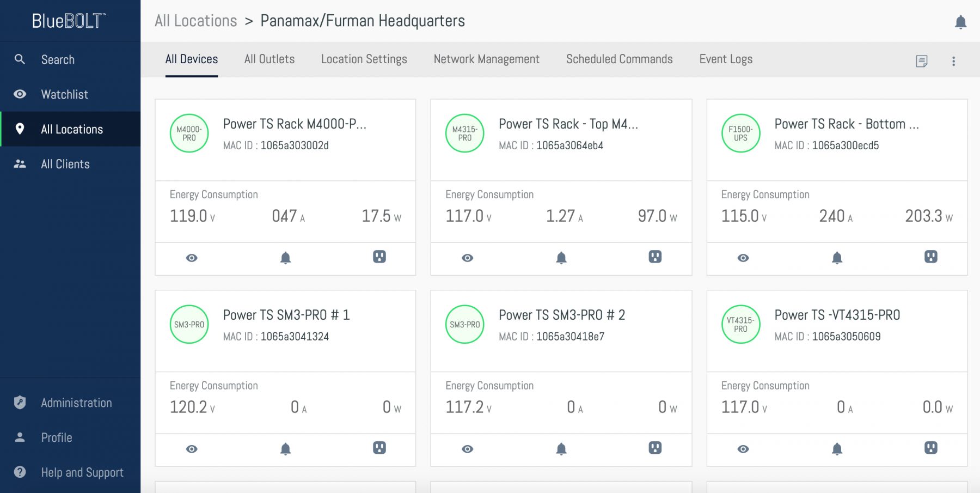980x493 pixels.
Task: Click the Profile person icon
Action: (x=20, y=437)
